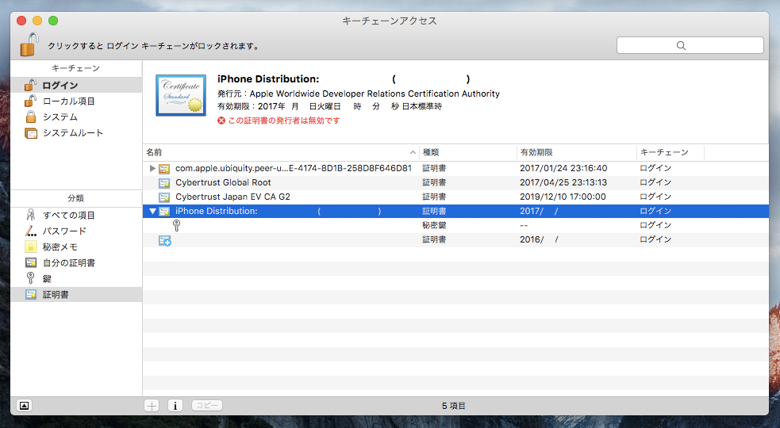Viewport: 780px width, 428px height.
Task: Open info with the i button
Action: (175, 406)
